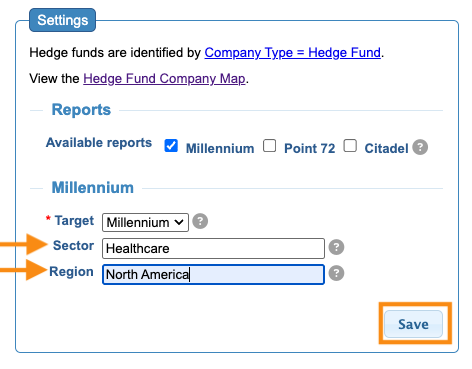Uncheck the Millennium report checkbox
472x369 pixels.
coord(171,146)
